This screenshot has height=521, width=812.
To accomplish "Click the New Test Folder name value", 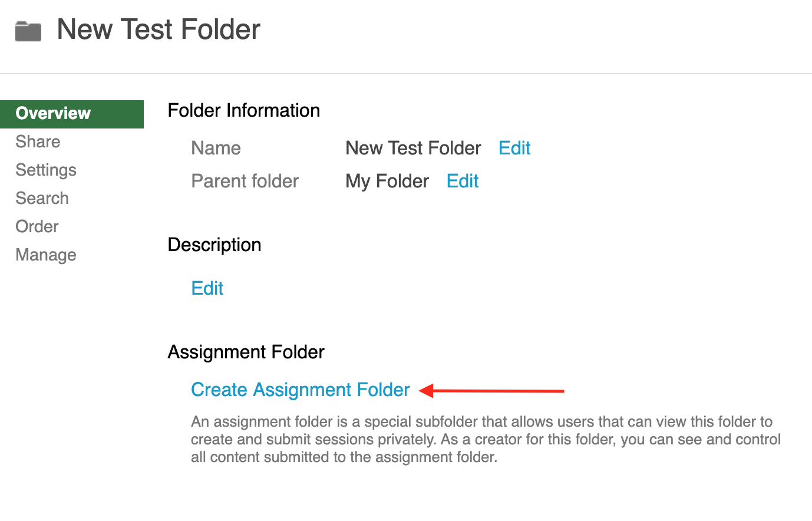I will pos(413,148).
